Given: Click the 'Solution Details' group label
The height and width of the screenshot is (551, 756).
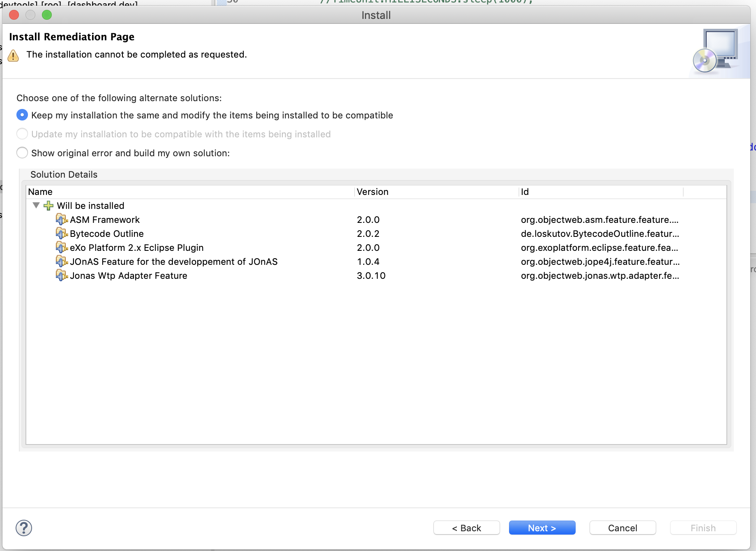Looking at the screenshot, I should point(64,174).
